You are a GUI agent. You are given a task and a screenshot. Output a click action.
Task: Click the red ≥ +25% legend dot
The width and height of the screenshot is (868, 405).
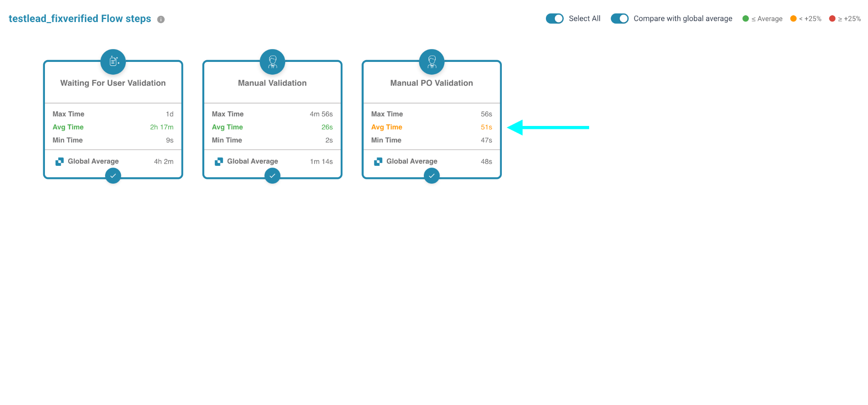[832, 19]
